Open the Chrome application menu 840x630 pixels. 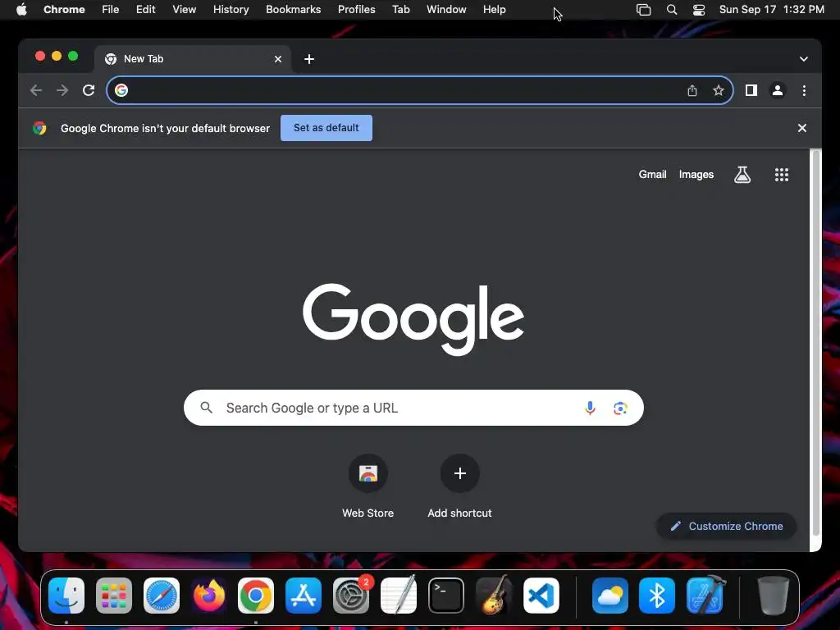pyautogui.click(x=64, y=10)
